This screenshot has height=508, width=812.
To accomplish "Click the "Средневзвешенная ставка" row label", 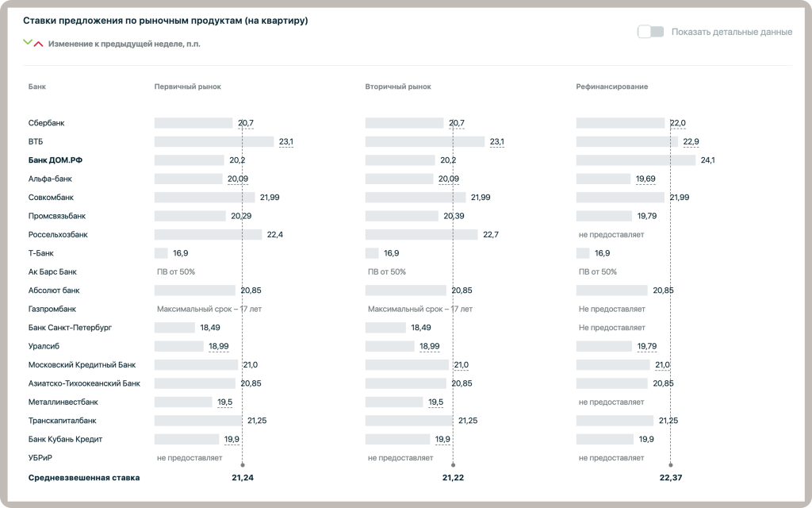I will point(84,478).
